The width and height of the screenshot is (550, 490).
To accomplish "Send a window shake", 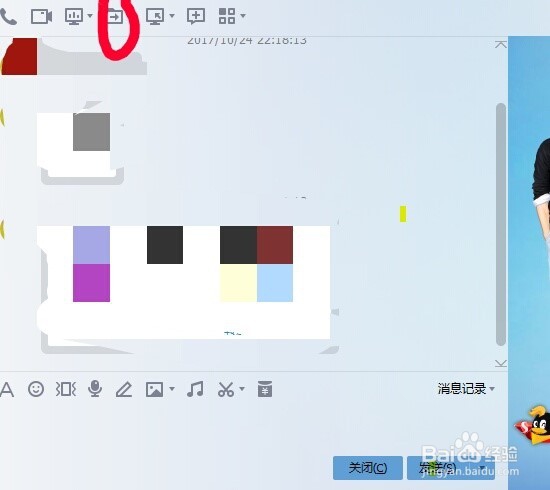I will click(66, 389).
